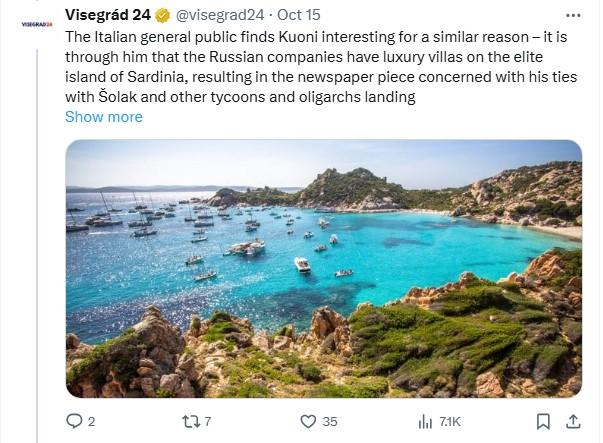The width and height of the screenshot is (603, 443).
Task: View analytics bar chart icon
Action: pos(425,421)
